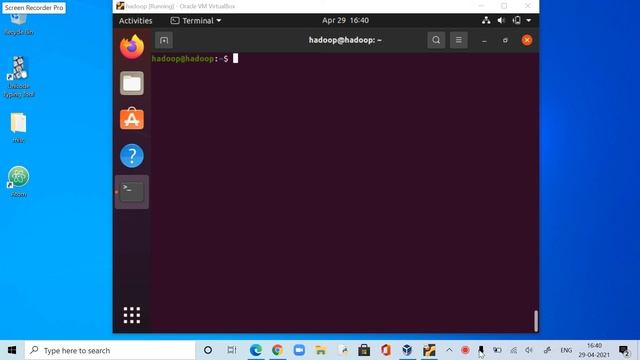Image resolution: width=640 pixels, height=360 pixels.
Task: Select the folder icon on desktop
Action: (19, 127)
